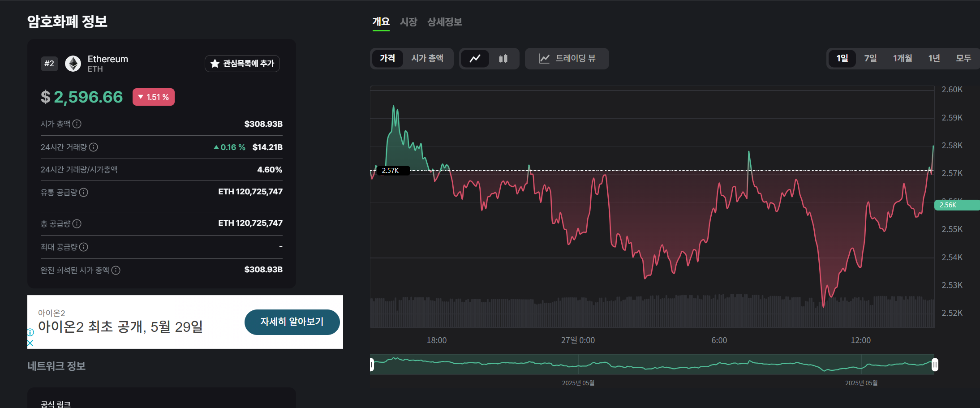The image size is (980, 408).
Task: Click the left range slider handle
Action: [372, 365]
